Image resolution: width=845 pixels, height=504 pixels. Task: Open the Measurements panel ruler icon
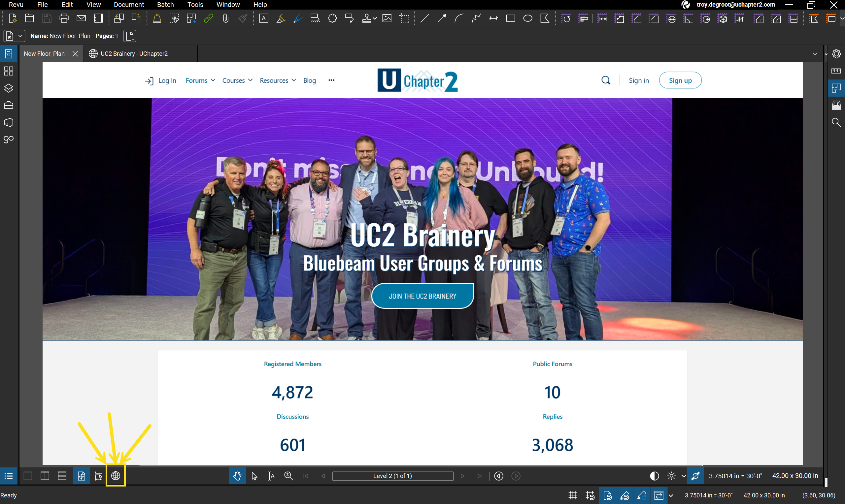tap(836, 71)
